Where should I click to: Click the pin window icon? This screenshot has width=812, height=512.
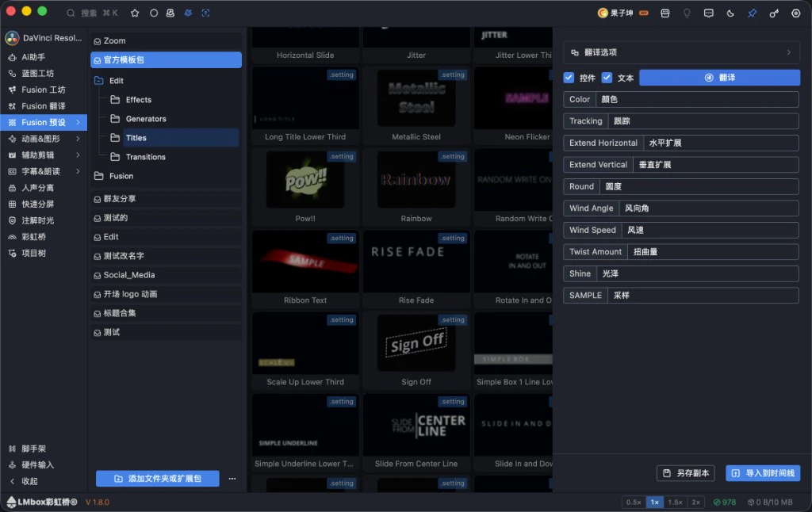point(752,13)
